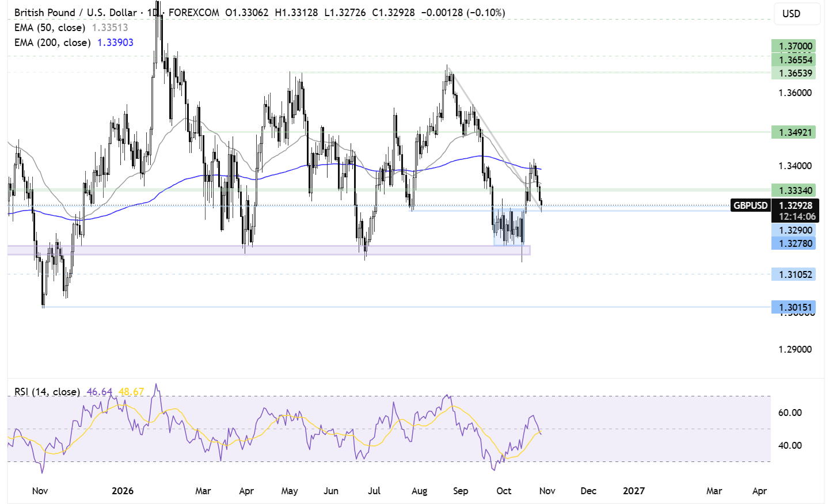Click the 1.29000 price axis tick
Image resolution: width=833 pixels, height=504 pixels.
795,349
